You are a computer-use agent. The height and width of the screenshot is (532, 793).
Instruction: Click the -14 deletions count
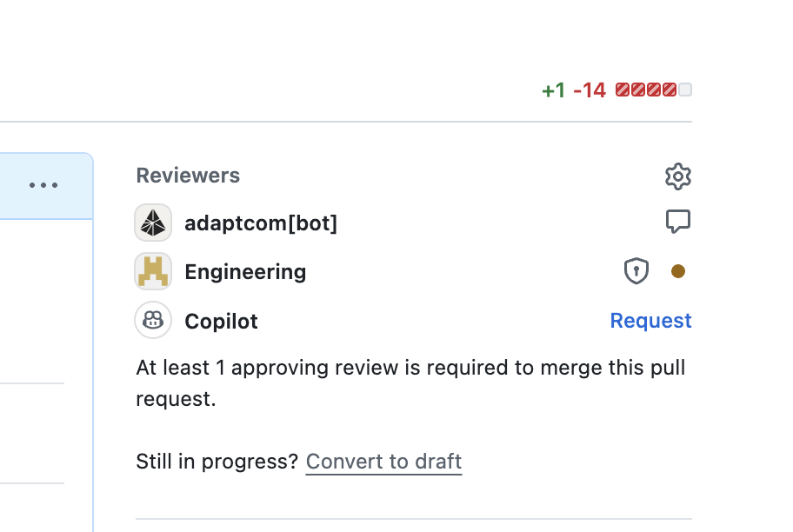590,90
